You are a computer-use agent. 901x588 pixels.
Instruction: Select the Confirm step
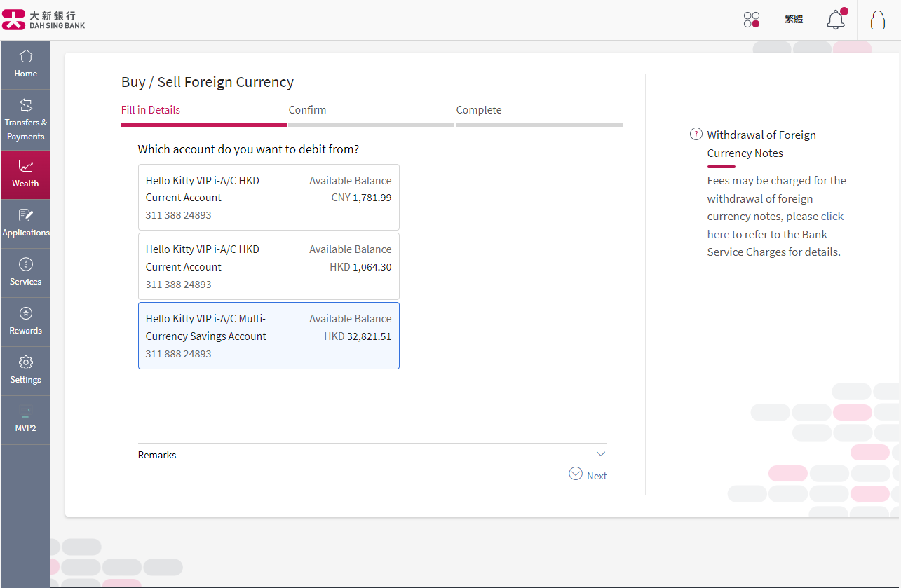(307, 110)
